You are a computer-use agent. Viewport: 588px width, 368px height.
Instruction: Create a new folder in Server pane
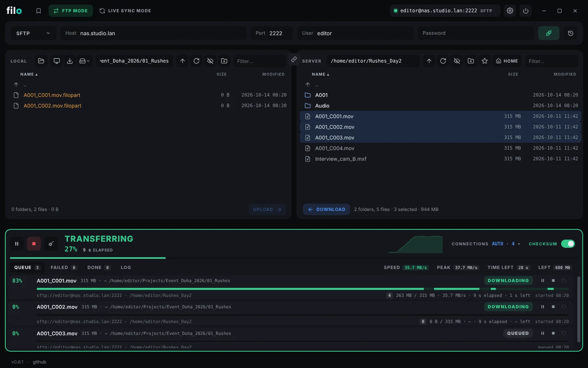coord(471,61)
